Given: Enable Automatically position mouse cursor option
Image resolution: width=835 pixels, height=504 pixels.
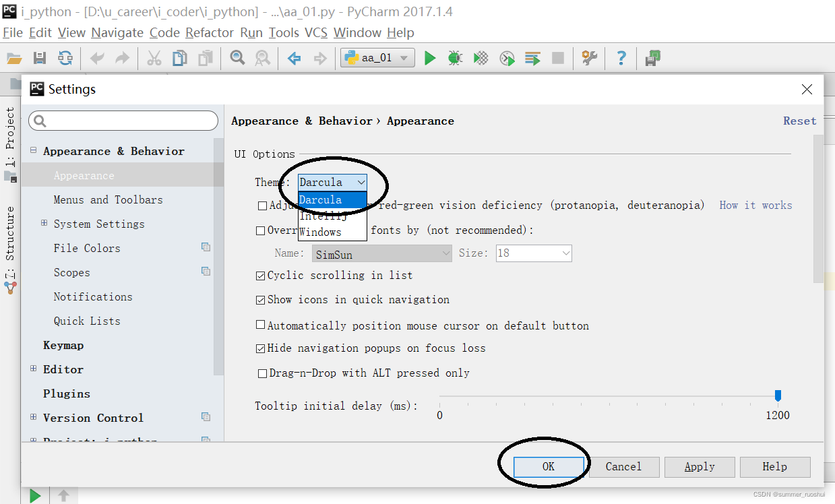Looking at the screenshot, I should 260,324.
